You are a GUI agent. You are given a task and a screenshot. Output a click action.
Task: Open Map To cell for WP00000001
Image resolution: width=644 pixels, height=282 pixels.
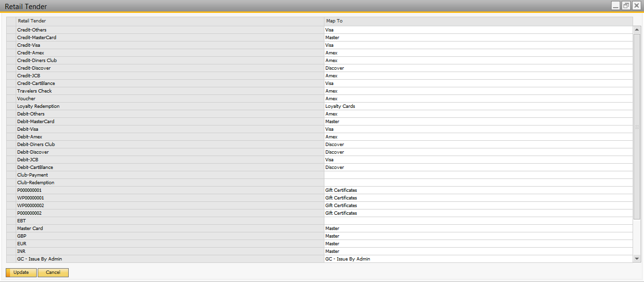click(x=478, y=198)
